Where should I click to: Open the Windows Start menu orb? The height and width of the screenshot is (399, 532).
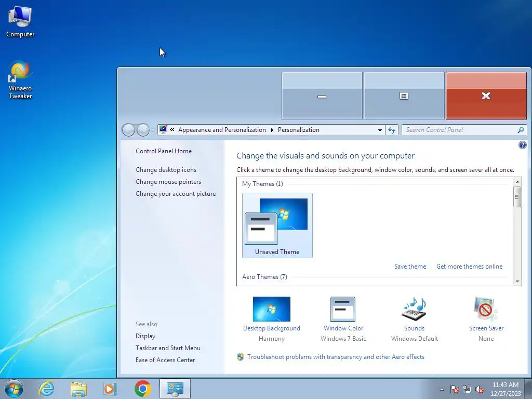click(14, 389)
